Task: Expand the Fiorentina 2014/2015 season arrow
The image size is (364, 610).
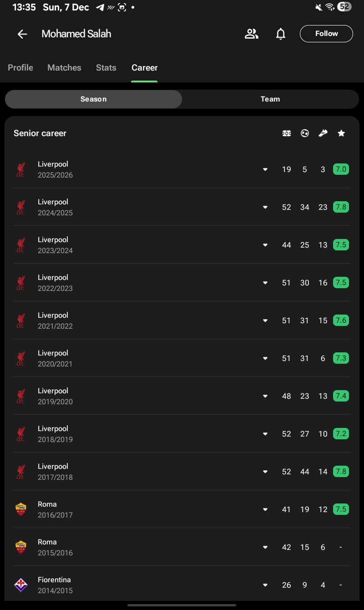Action: coord(265,585)
